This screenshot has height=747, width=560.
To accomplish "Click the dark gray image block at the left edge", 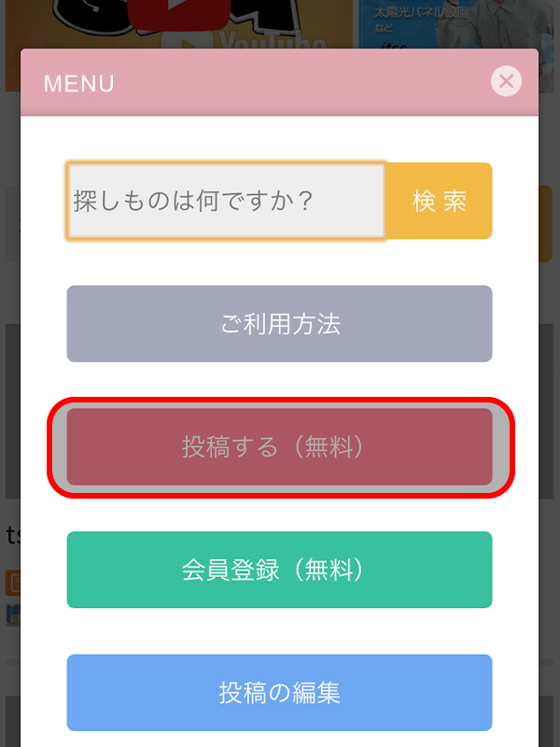I will tap(13, 411).
